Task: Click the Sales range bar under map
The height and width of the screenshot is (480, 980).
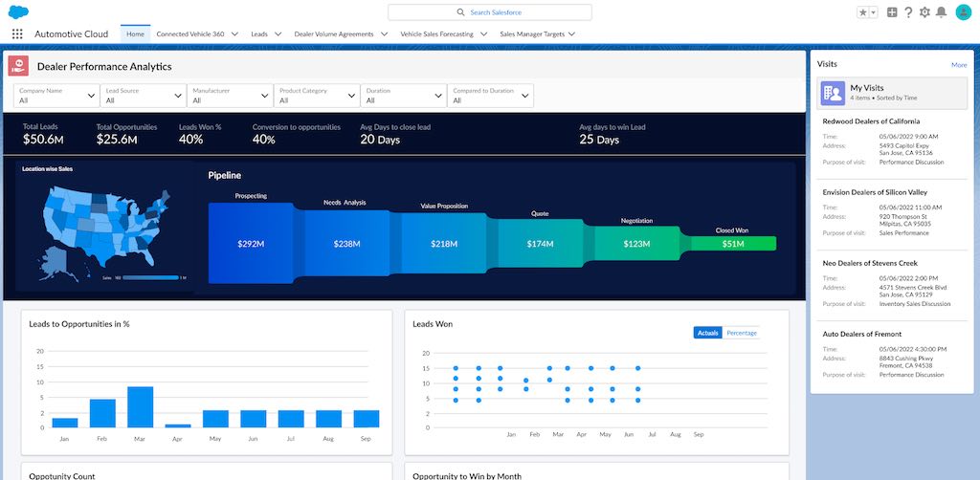Action: tap(150, 277)
